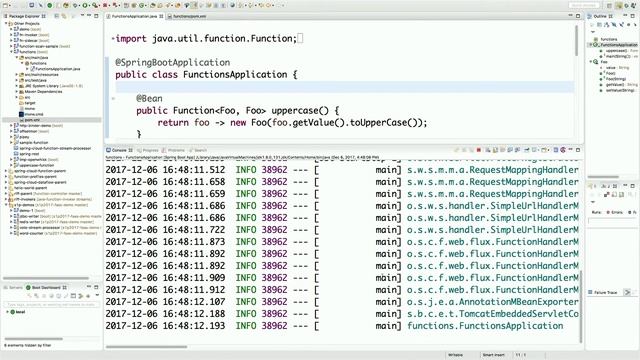Expand src/main/resources folder
This screenshot has height=360, width=640.
(16, 75)
